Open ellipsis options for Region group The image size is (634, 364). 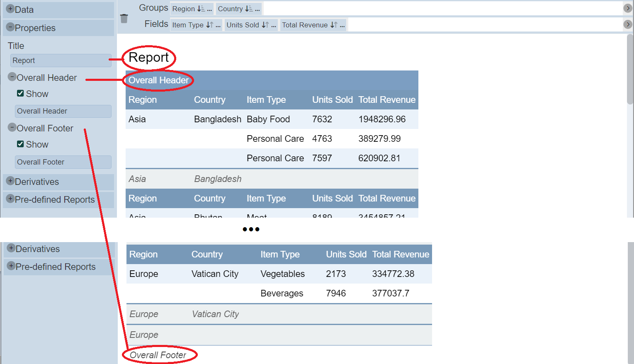[209, 9]
